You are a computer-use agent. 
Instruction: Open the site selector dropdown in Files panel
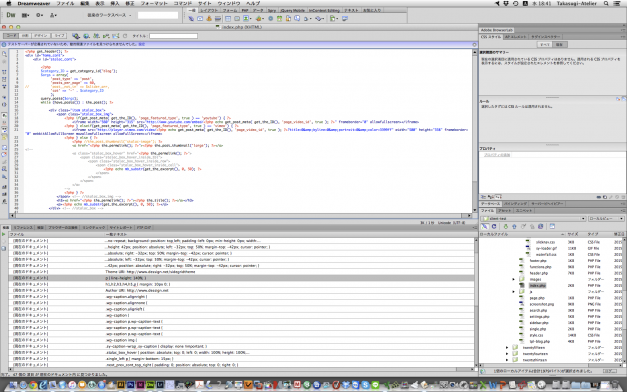533,219
